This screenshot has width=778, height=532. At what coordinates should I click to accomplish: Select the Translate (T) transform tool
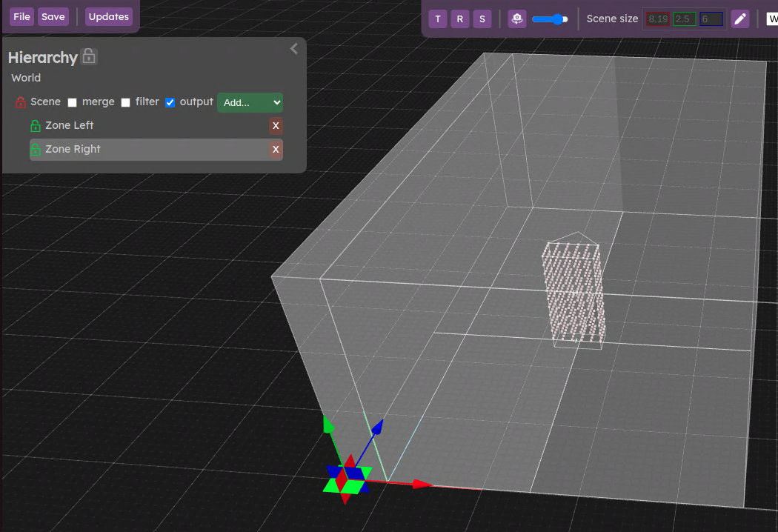pyautogui.click(x=438, y=19)
